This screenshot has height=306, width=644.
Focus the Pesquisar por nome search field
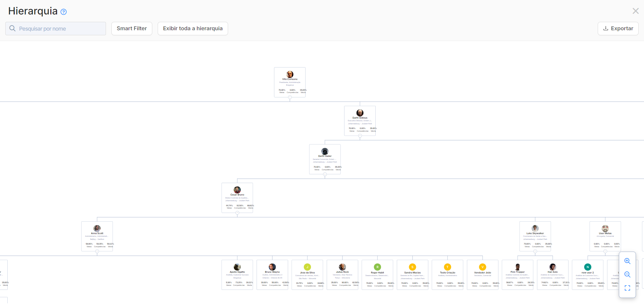click(x=56, y=29)
